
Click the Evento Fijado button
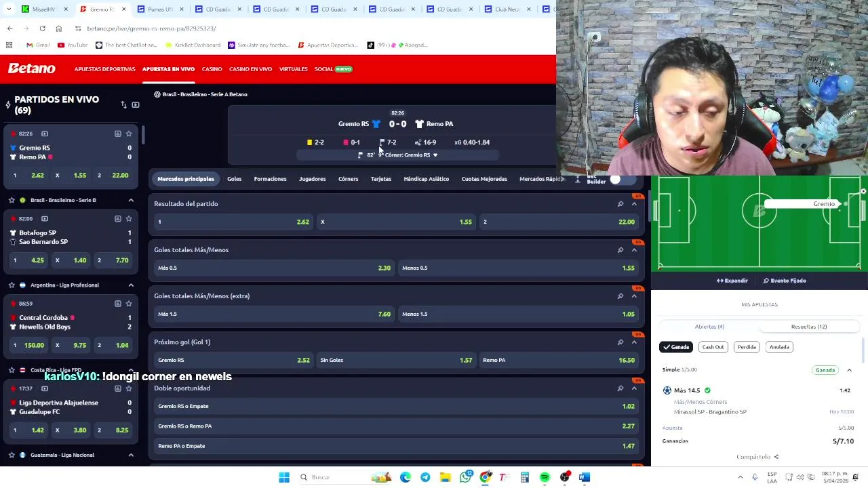coord(784,281)
